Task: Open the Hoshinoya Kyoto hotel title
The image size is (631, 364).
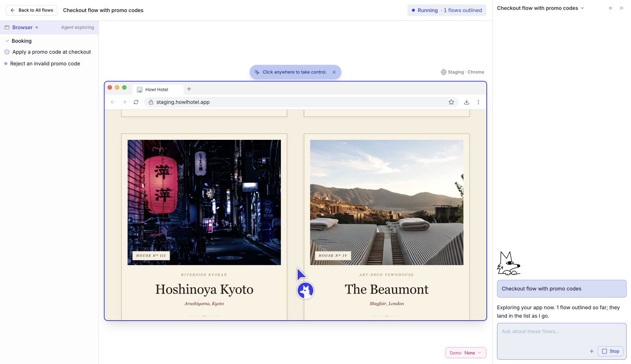Action: tap(204, 289)
